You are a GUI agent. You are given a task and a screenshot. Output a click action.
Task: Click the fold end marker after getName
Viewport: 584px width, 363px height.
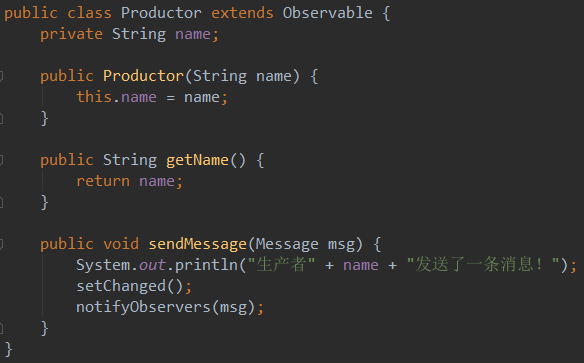1,203
